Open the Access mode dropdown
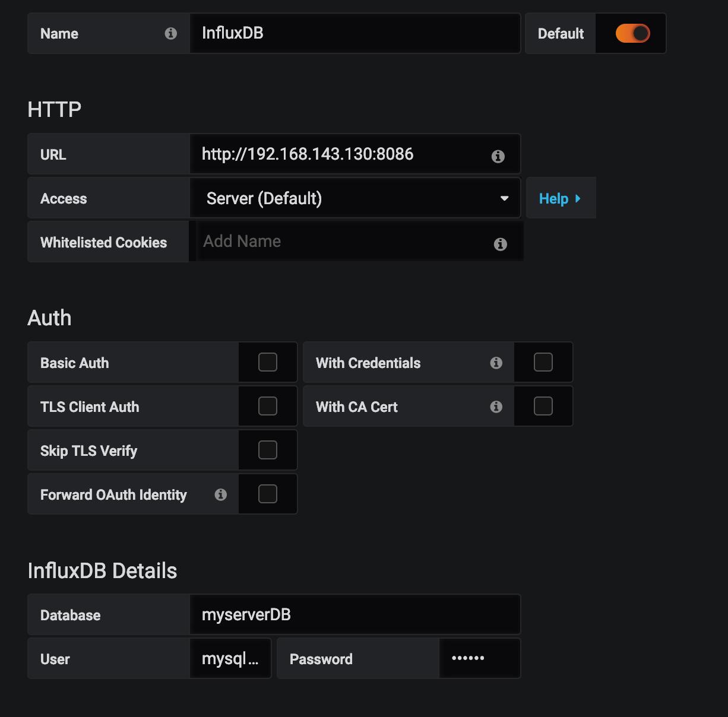 tap(355, 198)
